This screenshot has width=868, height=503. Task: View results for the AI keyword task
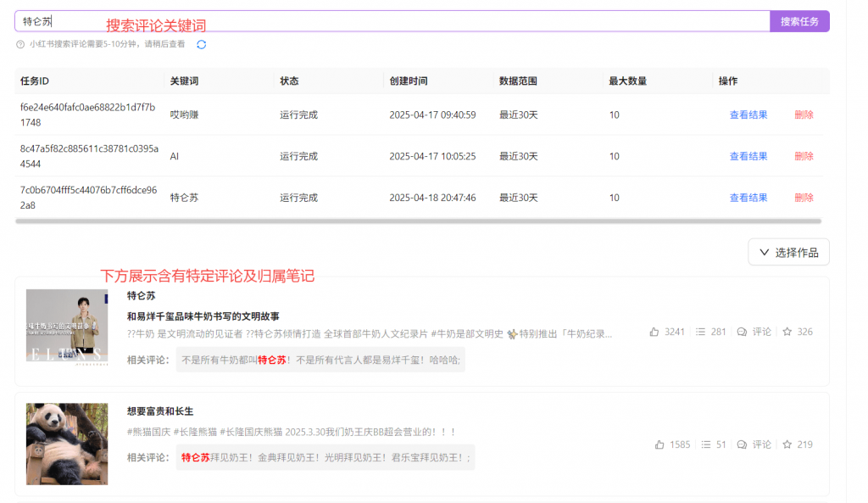[748, 156]
